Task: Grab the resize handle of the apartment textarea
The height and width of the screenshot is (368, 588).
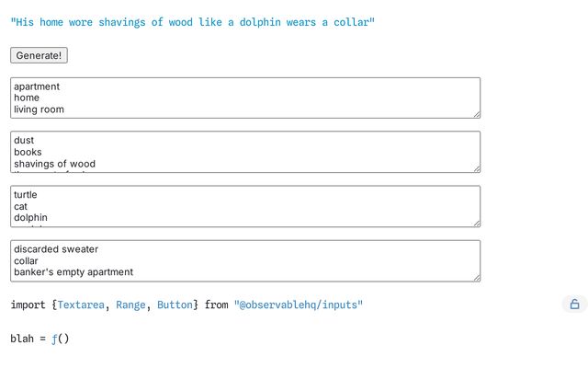Action: 476,114
